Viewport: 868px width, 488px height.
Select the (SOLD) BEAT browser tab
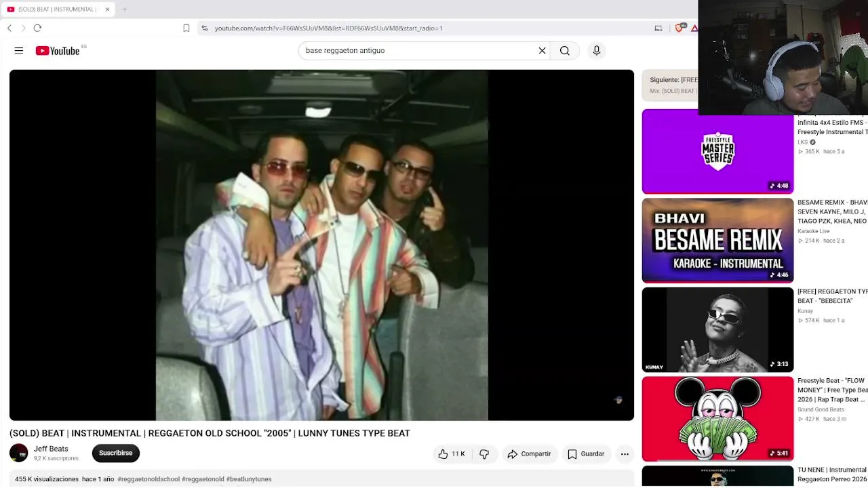tap(58, 9)
